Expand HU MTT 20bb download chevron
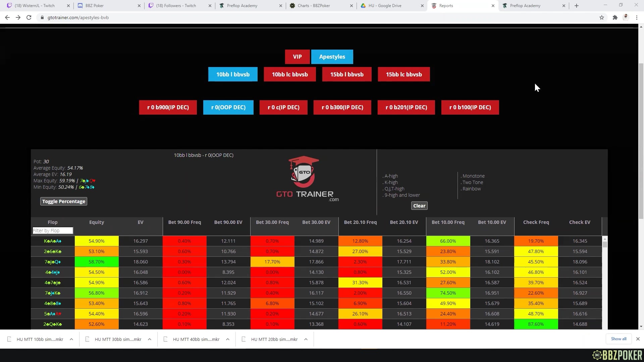Screen dimensions: 644x362 pos(306,339)
